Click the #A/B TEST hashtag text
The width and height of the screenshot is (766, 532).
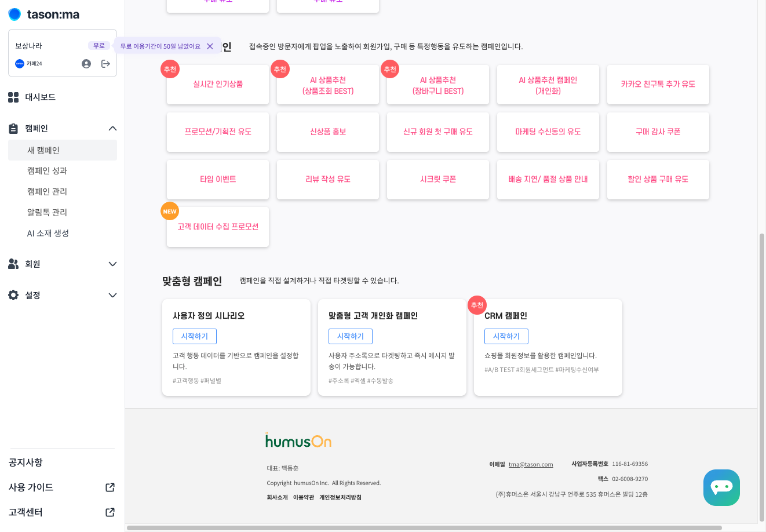pyautogui.click(x=499, y=370)
